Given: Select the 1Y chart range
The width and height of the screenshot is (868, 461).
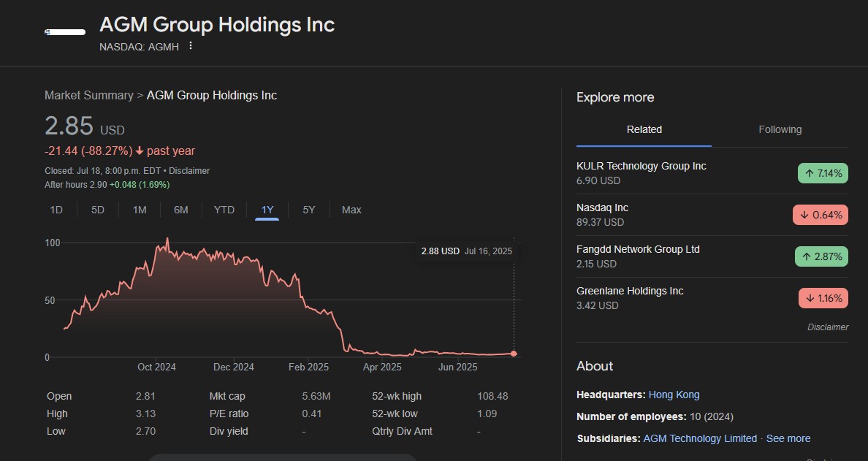Looking at the screenshot, I should tap(267, 210).
